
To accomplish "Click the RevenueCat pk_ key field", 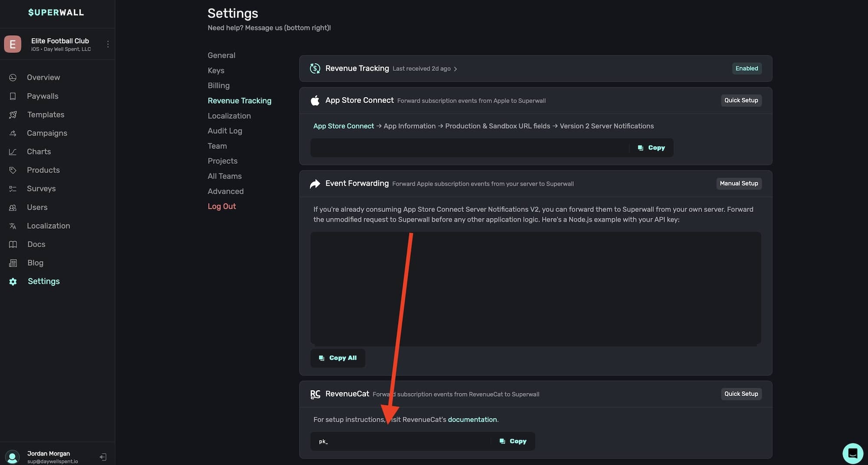I will [x=399, y=441].
